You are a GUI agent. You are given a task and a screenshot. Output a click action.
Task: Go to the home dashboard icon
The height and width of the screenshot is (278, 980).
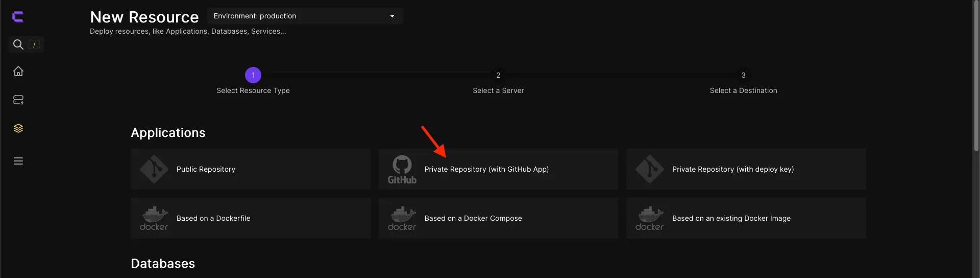point(18,71)
